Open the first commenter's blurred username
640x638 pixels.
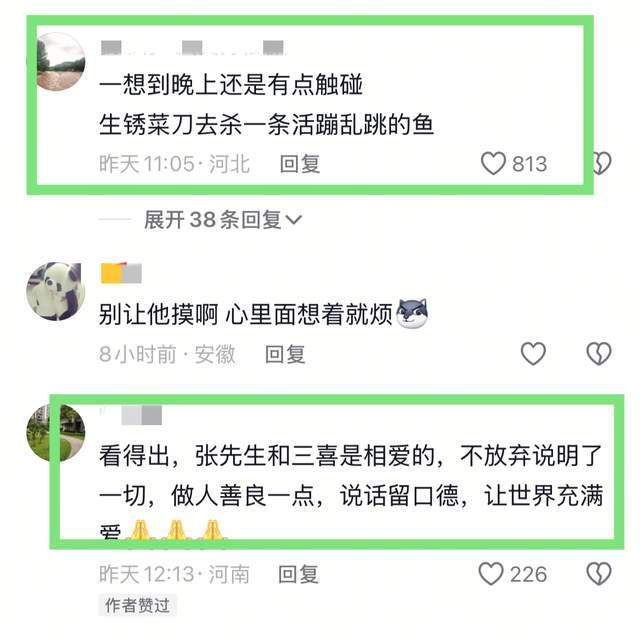coord(193,48)
